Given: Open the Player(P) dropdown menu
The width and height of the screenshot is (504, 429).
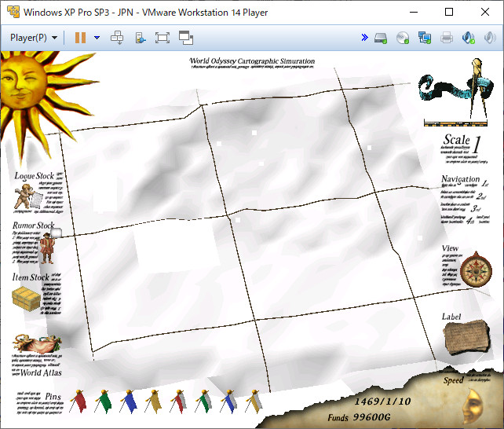Looking at the screenshot, I should click(x=34, y=38).
